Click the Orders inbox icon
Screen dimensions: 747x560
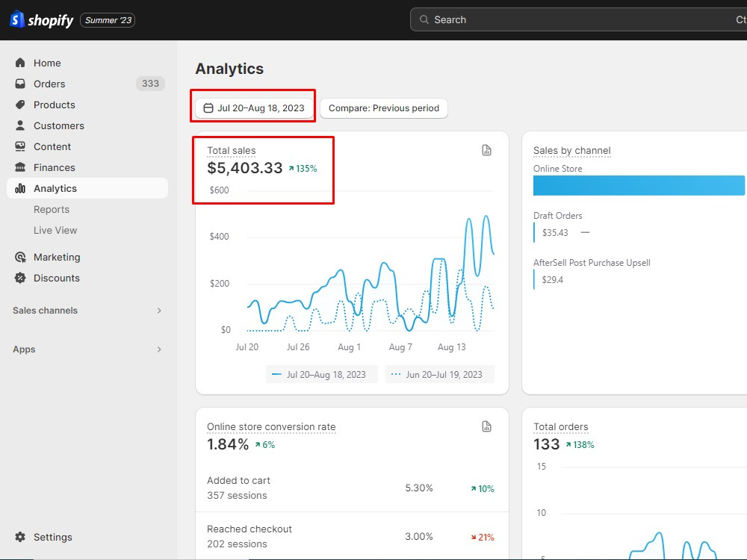point(20,84)
